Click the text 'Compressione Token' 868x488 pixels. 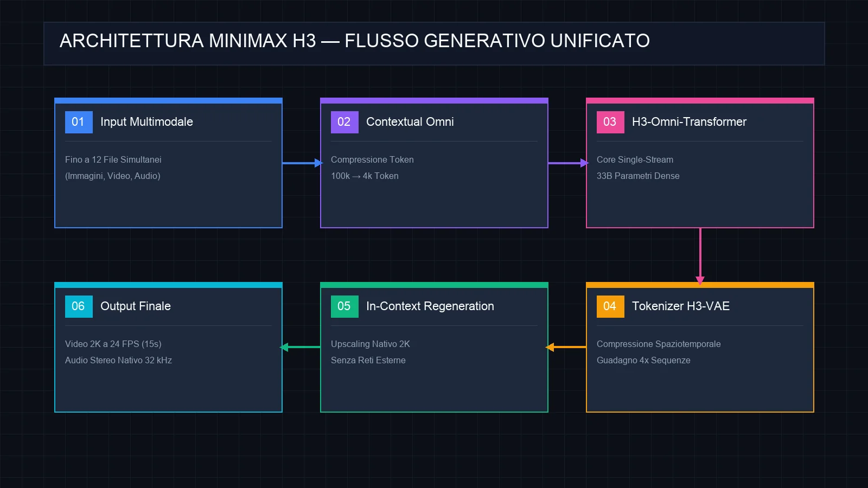tap(372, 159)
